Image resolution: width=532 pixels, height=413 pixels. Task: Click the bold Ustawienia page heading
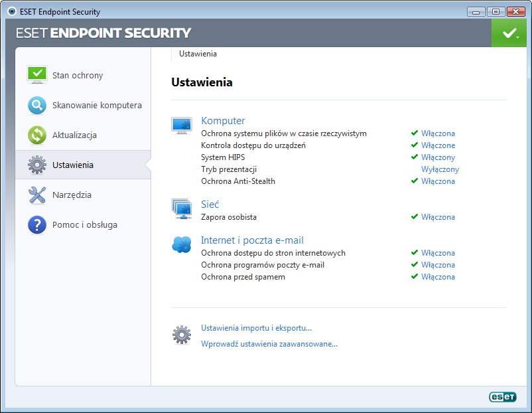coord(202,82)
